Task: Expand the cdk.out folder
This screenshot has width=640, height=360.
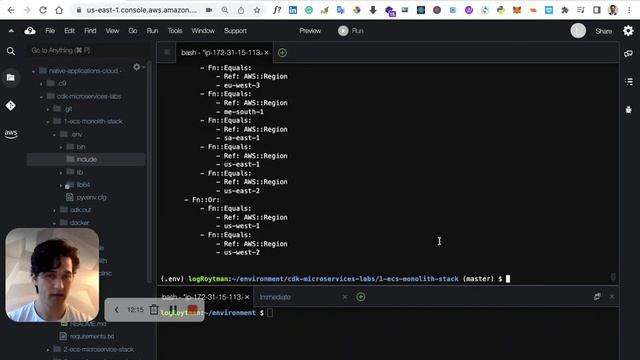Action: coord(54,210)
